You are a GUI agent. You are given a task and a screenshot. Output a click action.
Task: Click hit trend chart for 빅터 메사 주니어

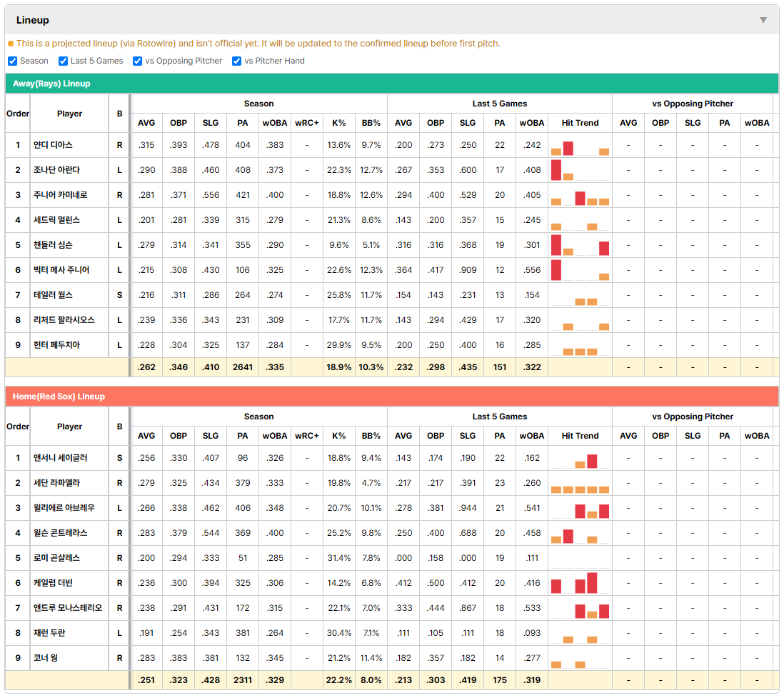580,270
